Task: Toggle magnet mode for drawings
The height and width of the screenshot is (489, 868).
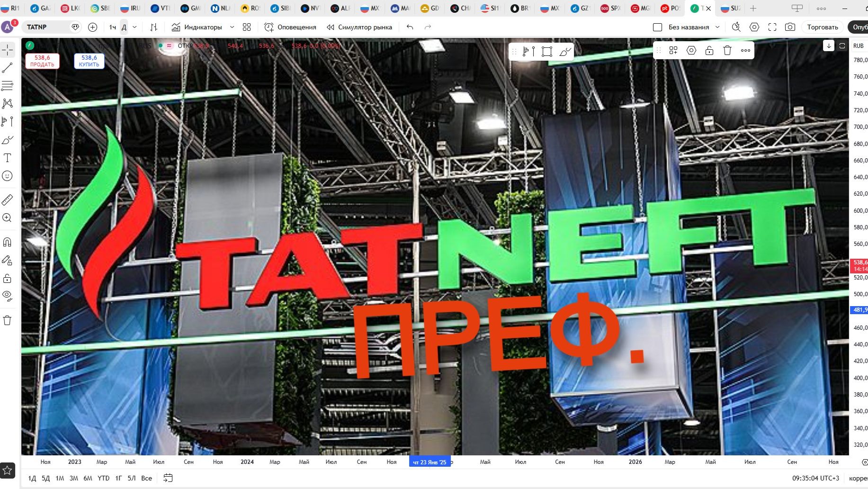Action: 8,242
